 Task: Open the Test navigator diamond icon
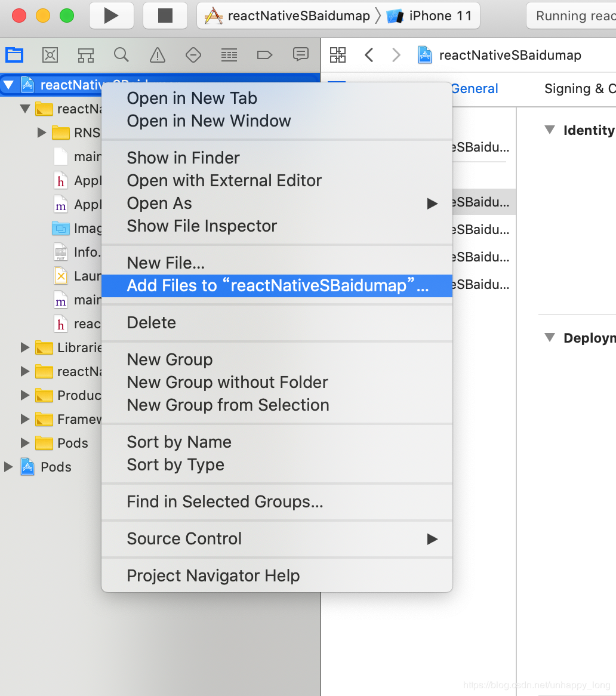pyautogui.click(x=193, y=55)
